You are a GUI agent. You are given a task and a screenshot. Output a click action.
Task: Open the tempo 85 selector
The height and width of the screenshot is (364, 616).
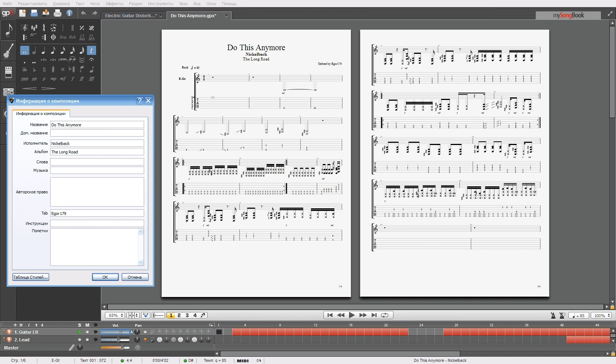579,315
